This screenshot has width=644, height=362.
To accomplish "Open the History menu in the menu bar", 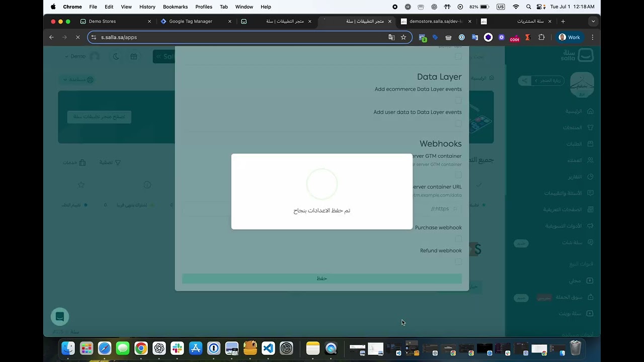I will coord(147,7).
